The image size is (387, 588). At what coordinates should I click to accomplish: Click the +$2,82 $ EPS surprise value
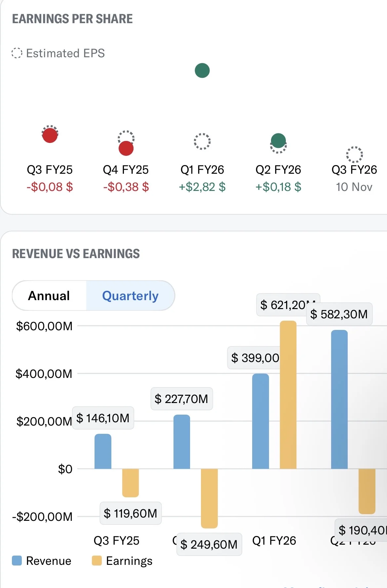(202, 187)
